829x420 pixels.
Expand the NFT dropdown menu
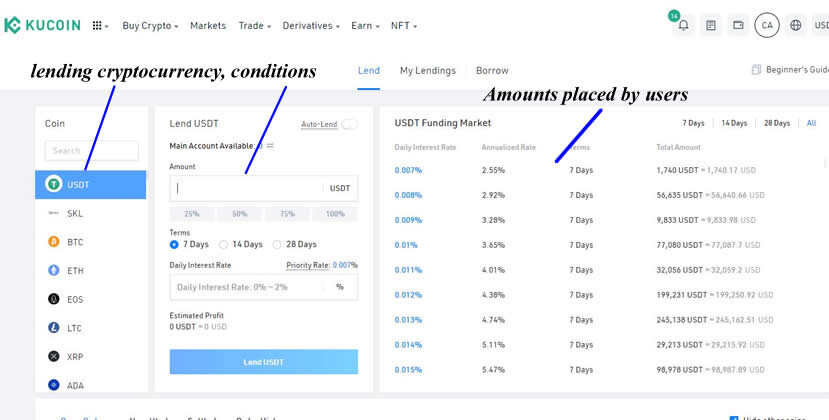pyautogui.click(x=404, y=25)
